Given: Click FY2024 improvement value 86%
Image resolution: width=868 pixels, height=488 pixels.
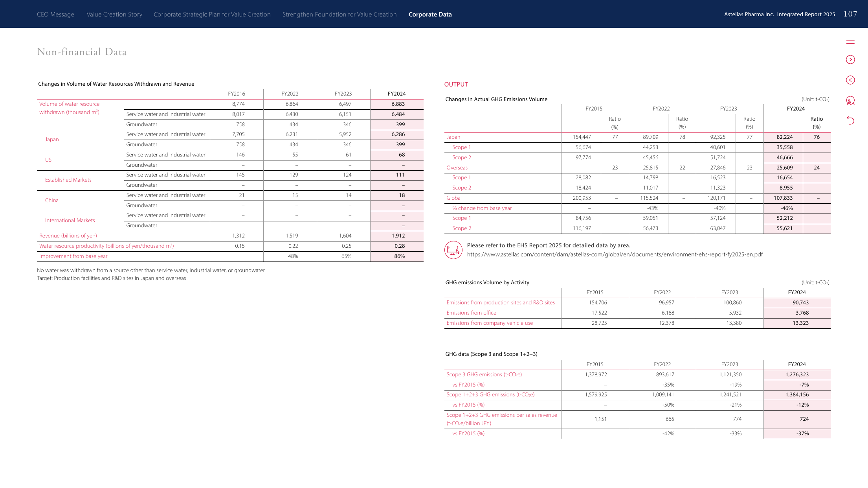Looking at the screenshot, I should pos(400,256).
